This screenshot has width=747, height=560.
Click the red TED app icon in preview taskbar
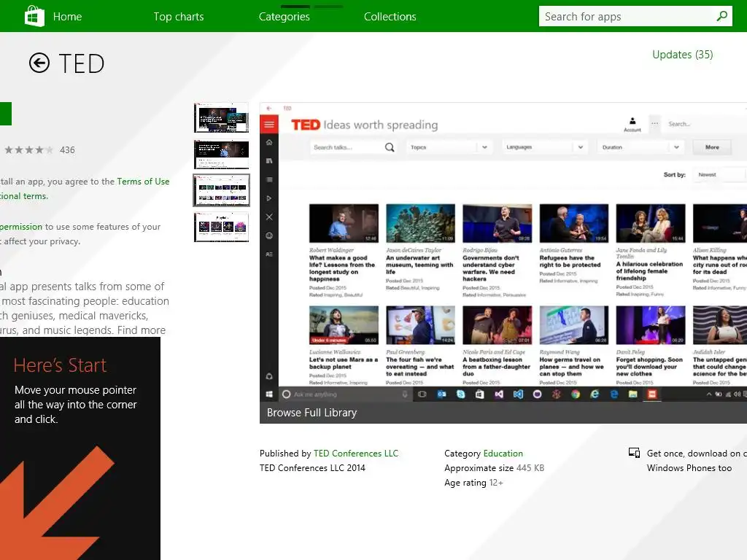[651, 394]
